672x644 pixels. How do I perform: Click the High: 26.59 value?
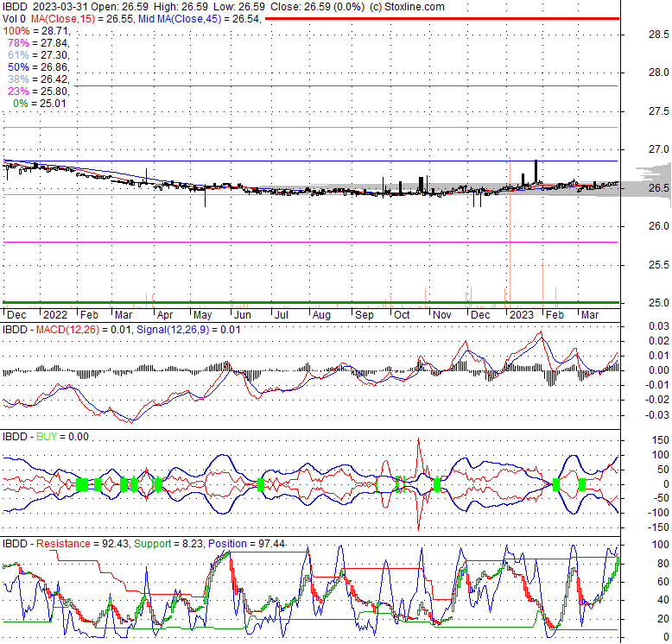[180, 7]
